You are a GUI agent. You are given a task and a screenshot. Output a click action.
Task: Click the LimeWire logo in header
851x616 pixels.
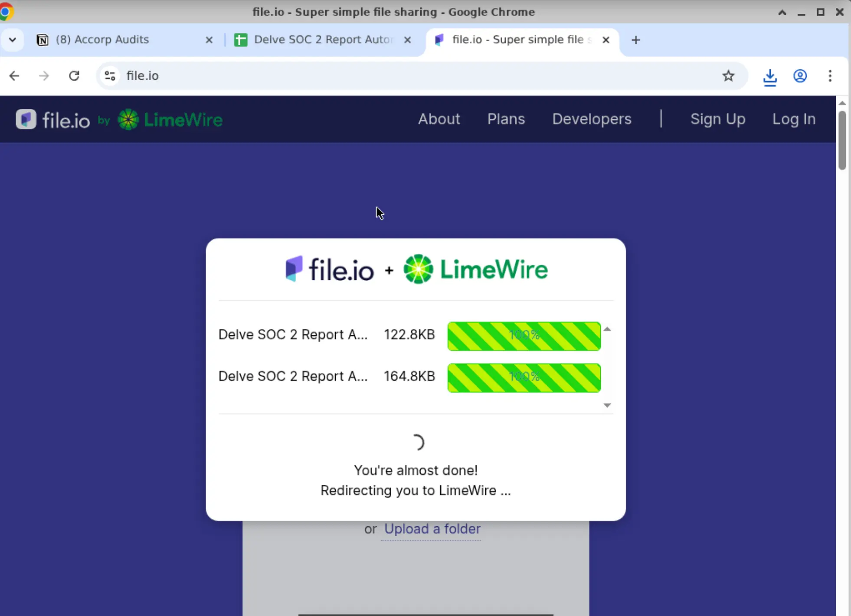pos(170,120)
